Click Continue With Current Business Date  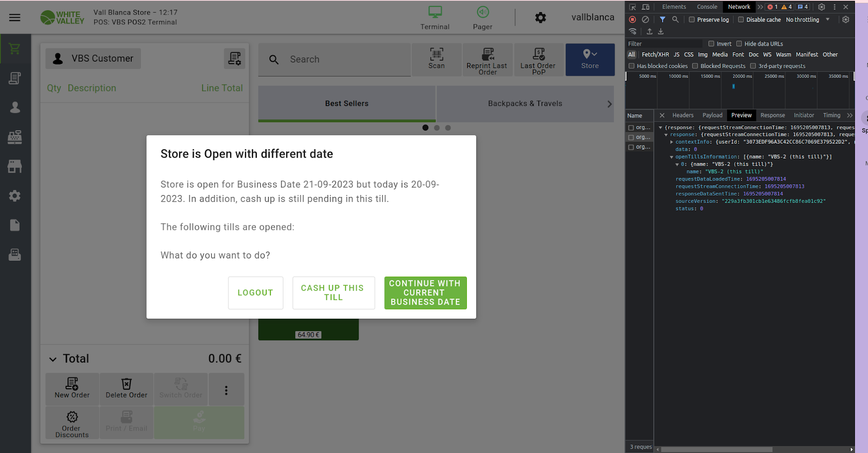tap(425, 293)
